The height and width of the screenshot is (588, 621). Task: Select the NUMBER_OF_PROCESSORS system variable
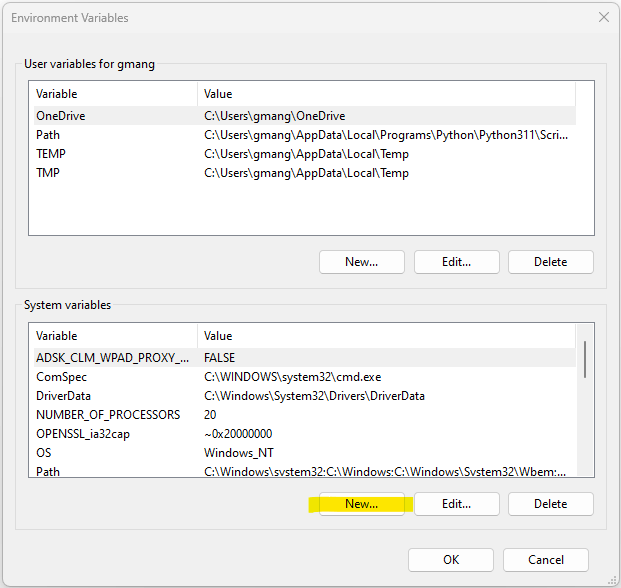pyautogui.click(x=305, y=415)
